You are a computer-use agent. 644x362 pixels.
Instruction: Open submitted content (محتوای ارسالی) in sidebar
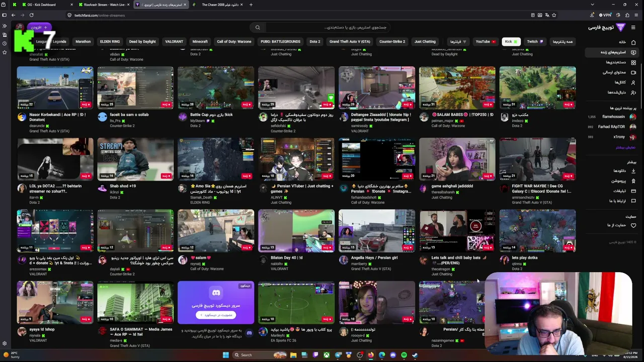click(619, 72)
